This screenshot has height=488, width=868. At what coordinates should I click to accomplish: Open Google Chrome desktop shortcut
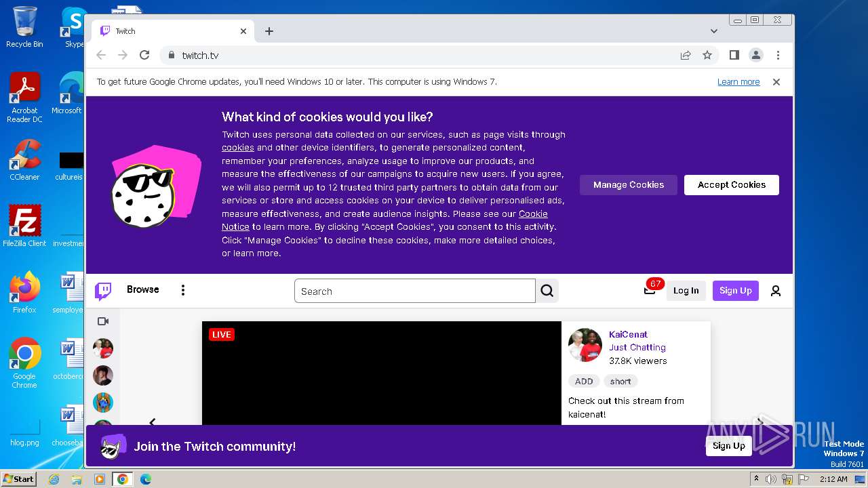pyautogui.click(x=24, y=363)
